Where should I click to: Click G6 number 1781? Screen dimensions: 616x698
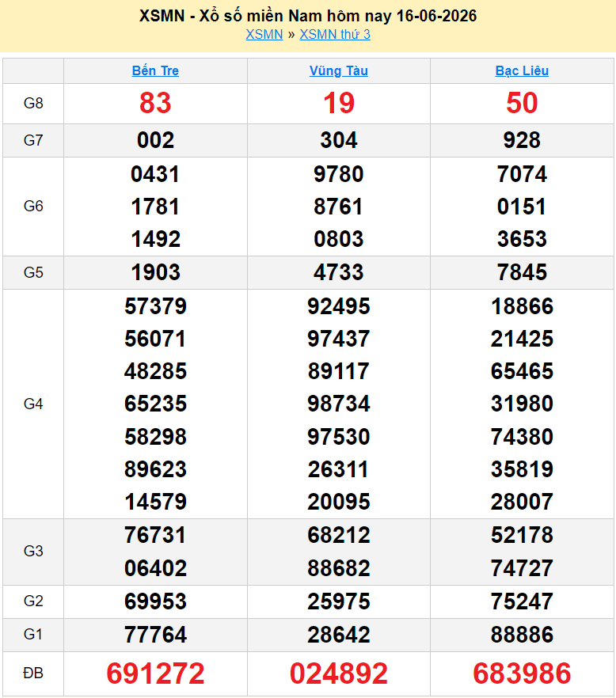click(x=155, y=207)
